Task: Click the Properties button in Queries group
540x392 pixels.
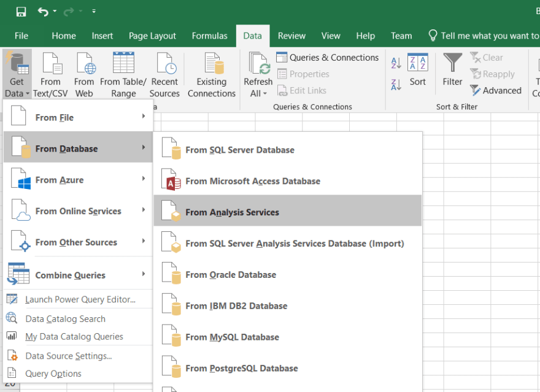Action: 303,74
